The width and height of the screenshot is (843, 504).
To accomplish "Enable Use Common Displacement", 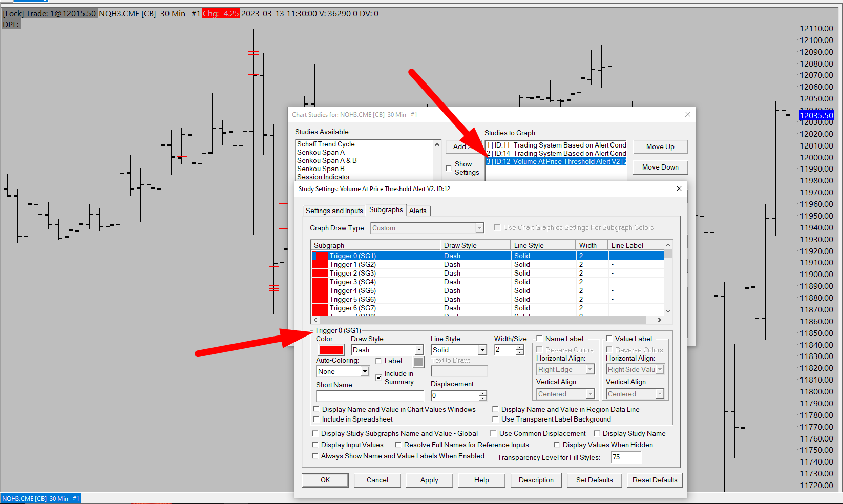I will 493,433.
